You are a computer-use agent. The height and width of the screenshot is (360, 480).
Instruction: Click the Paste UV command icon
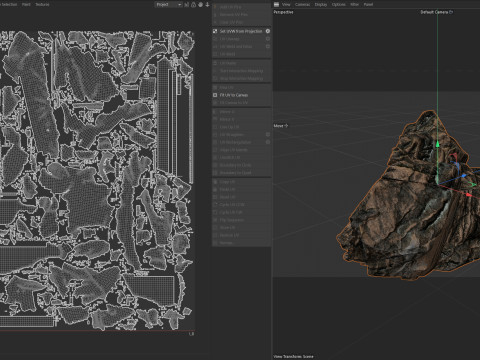[x=215, y=189]
